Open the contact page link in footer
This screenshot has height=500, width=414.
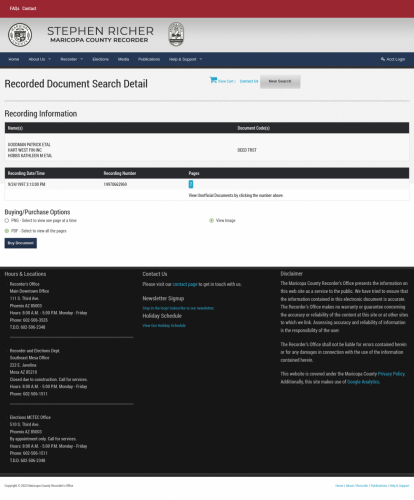(x=185, y=284)
